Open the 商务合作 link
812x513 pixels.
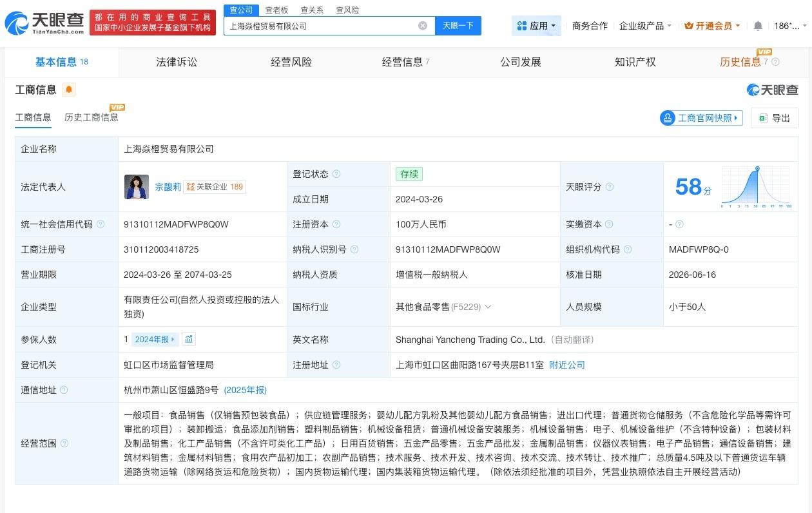tap(590, 26)
